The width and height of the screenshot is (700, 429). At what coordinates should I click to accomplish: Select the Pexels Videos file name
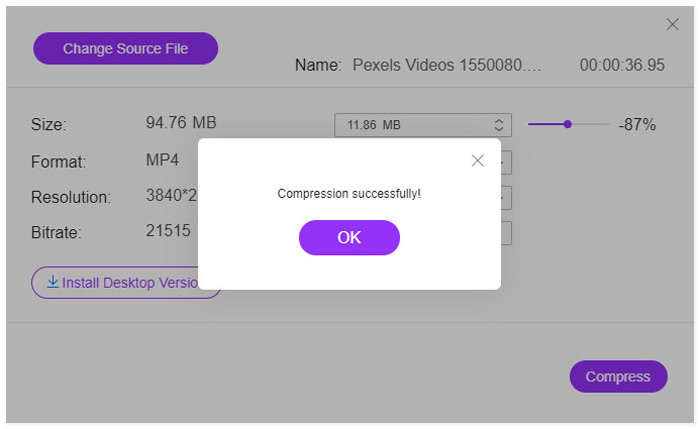tap(446, 65)
